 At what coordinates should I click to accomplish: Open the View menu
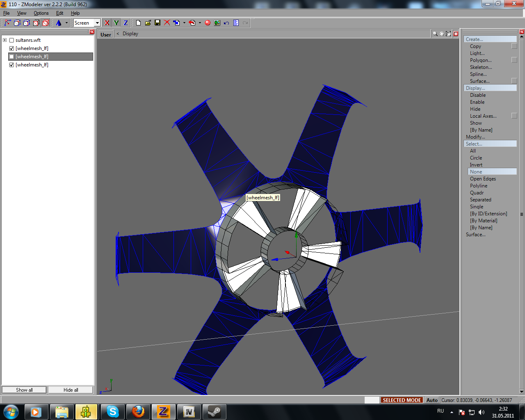point(22,13)
